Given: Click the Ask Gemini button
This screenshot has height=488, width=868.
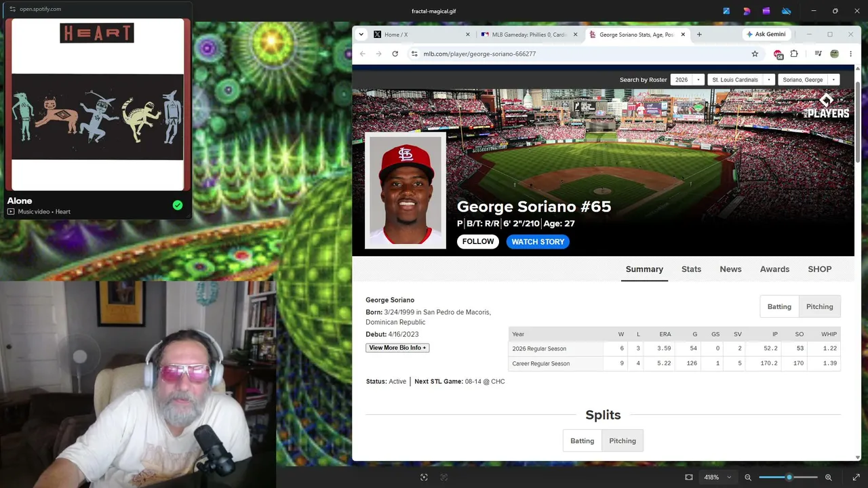Looking at the screenshot, I should point(766,35).
